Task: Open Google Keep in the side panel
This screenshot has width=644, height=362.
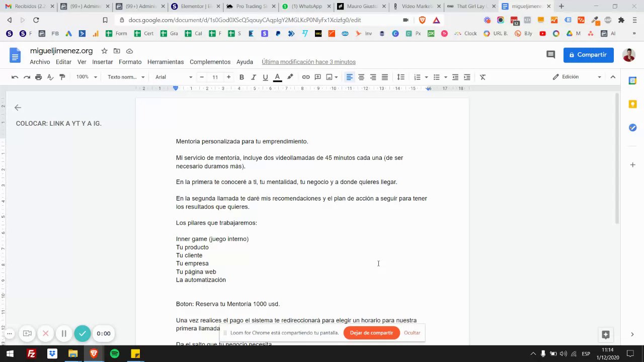Action: point(632,104)
